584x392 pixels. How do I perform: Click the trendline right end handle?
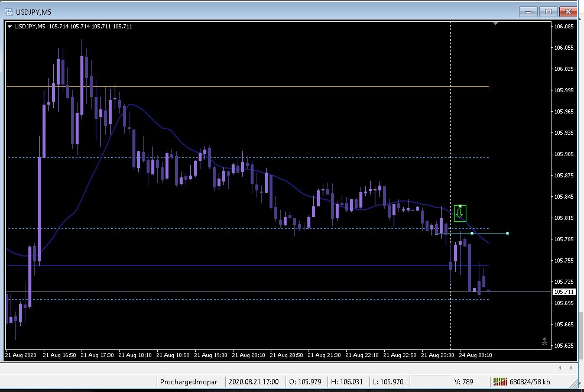tap(507, 234)
